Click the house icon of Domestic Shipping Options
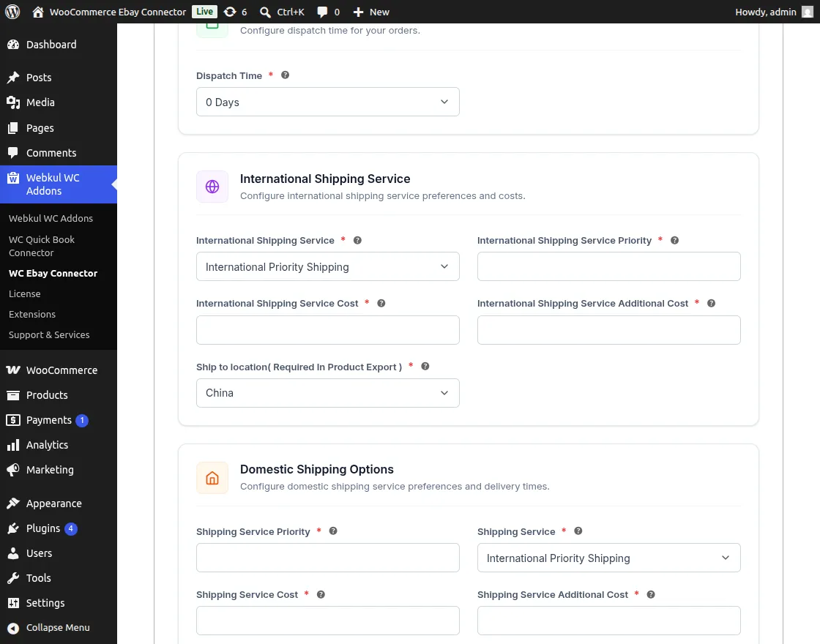Screen dimensions: 820x644 click(x=212, y=478)
